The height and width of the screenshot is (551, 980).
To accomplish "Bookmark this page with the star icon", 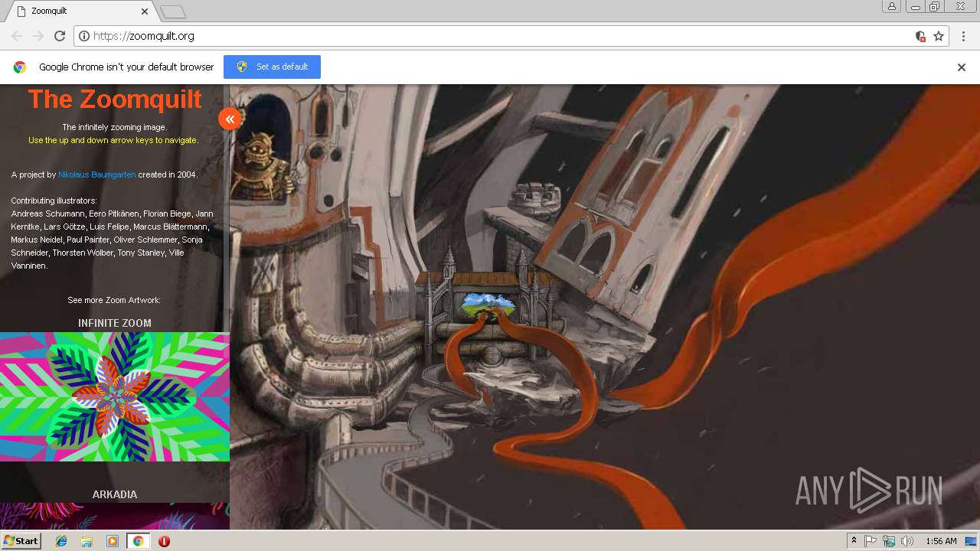I will point(939,36).
